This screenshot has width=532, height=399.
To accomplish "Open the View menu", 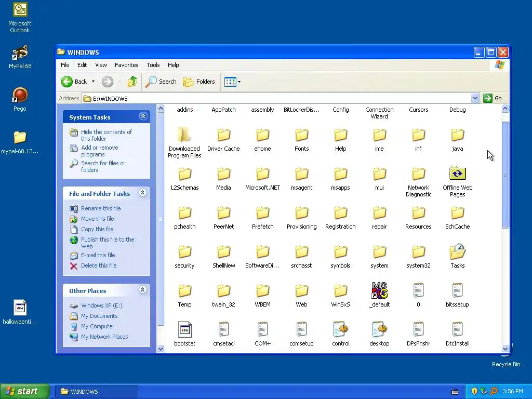I will click(x=101, y=65).
